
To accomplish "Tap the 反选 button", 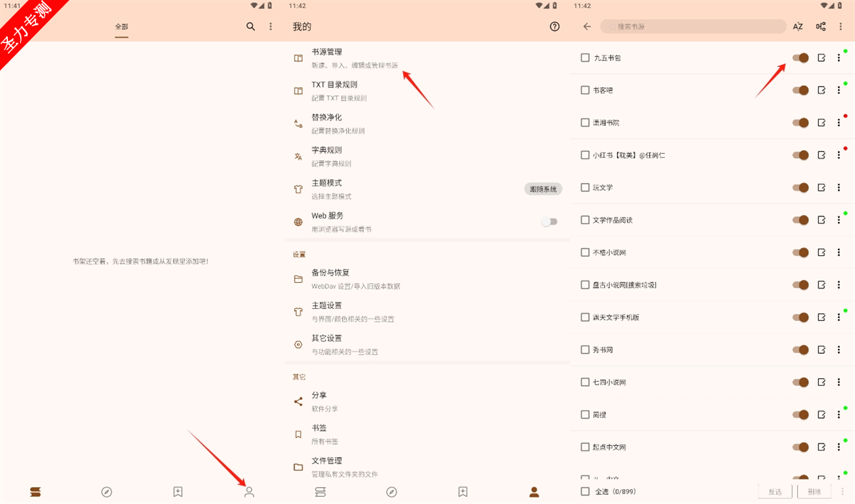I will 775,492.
